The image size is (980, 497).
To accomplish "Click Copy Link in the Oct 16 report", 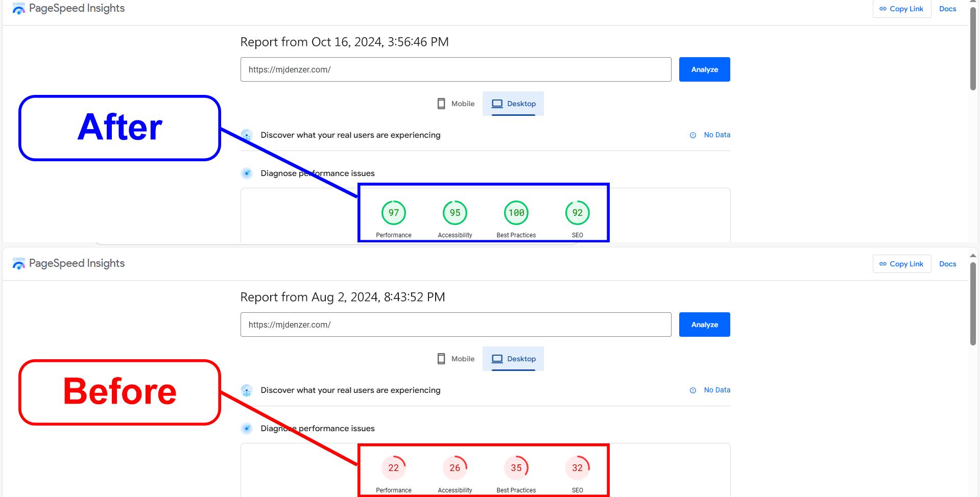I will click(x=901, y=9).
